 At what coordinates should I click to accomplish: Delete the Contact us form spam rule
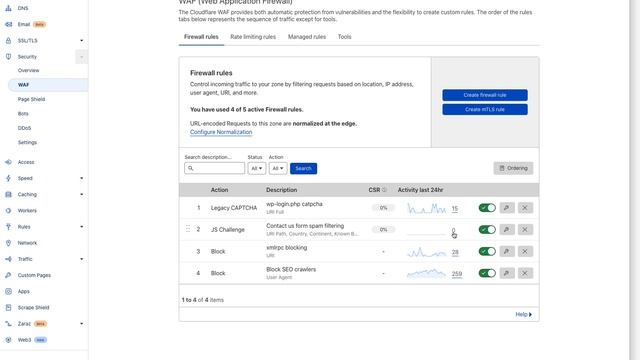(525, 229)
